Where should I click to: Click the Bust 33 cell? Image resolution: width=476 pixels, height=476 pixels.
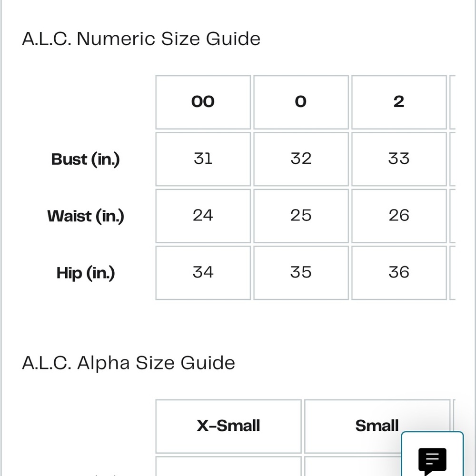click(399, 159)
